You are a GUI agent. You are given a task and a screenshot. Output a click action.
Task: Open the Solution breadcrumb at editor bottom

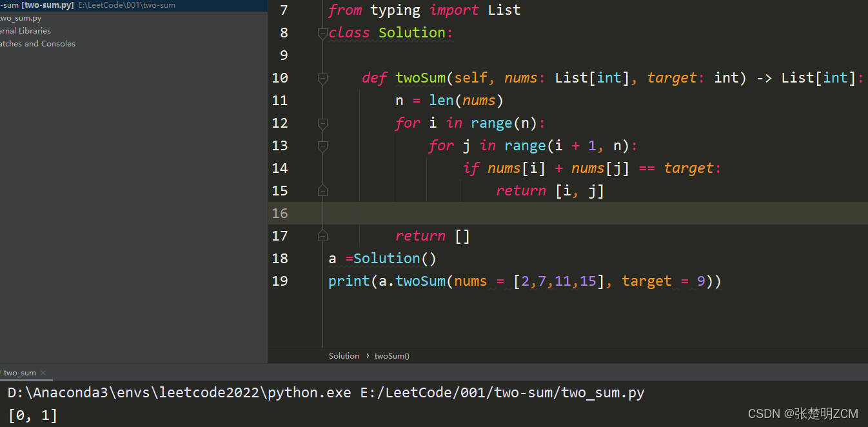click(x=344, y=355)
